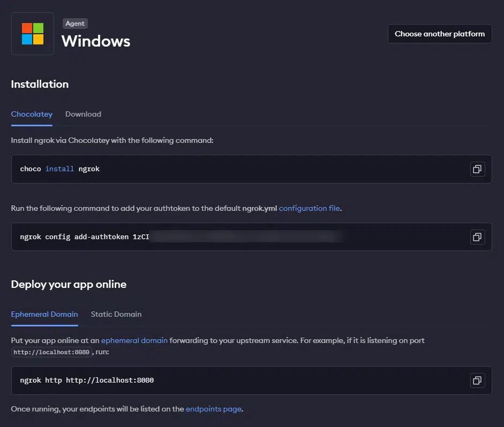Image resolution: width=504 pixels, height=427 pixels.
Task: Click the 'Once running, your endpoints' sentence
Action: pyautogui.click(x=127, y=409)
